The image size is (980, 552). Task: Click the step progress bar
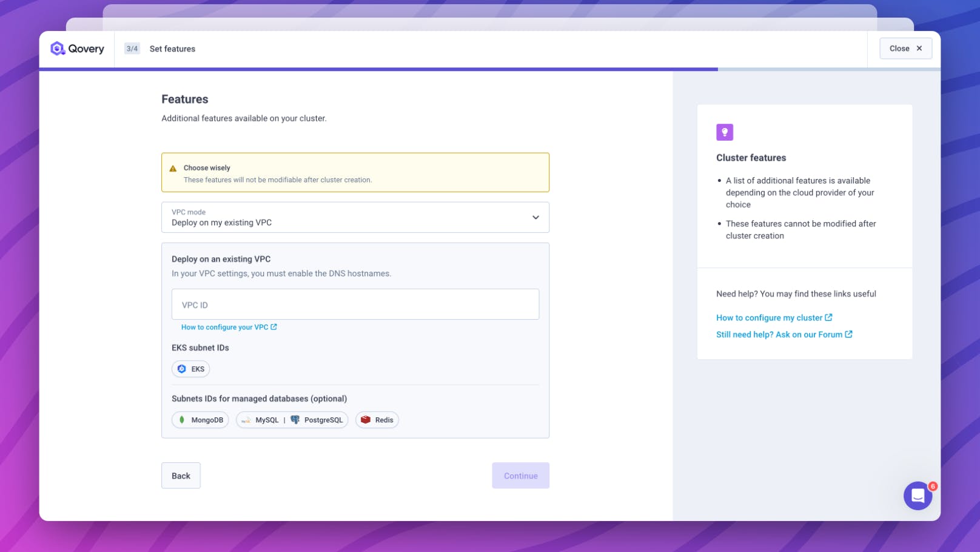[490, 69]
